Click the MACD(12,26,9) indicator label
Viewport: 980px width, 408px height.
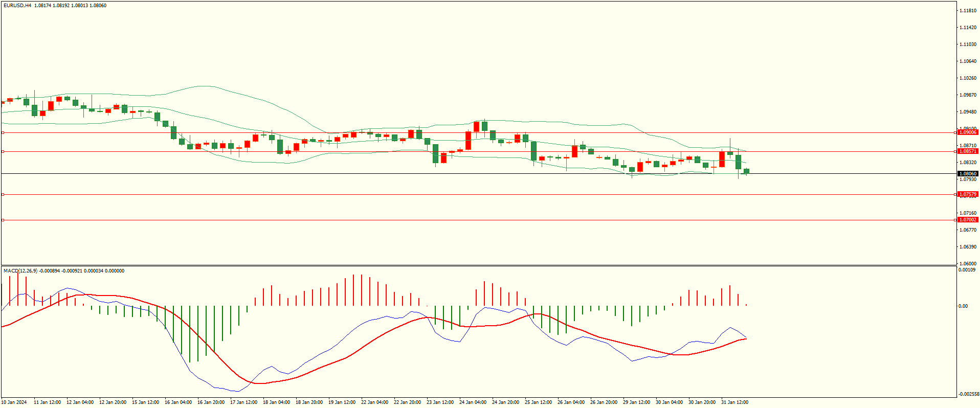click(x=20, y=271)
